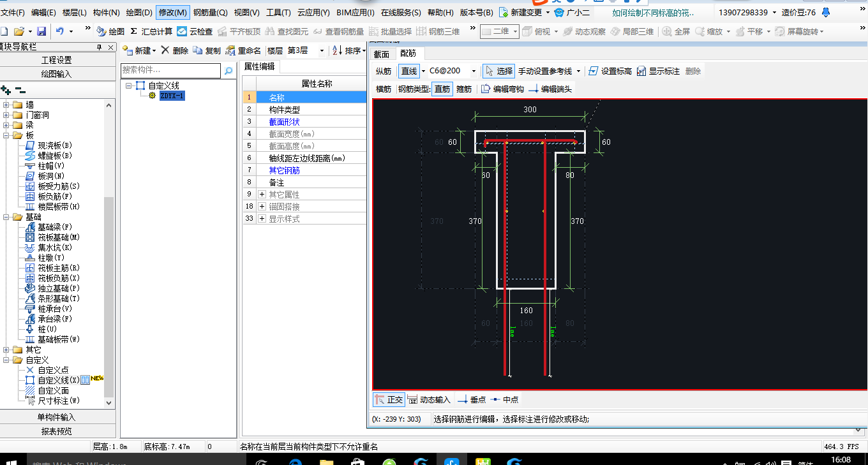Click the search magnifier icon in component list
This screenshot has height=465, width=868.
pyautogui.click(x=228, y=71)
